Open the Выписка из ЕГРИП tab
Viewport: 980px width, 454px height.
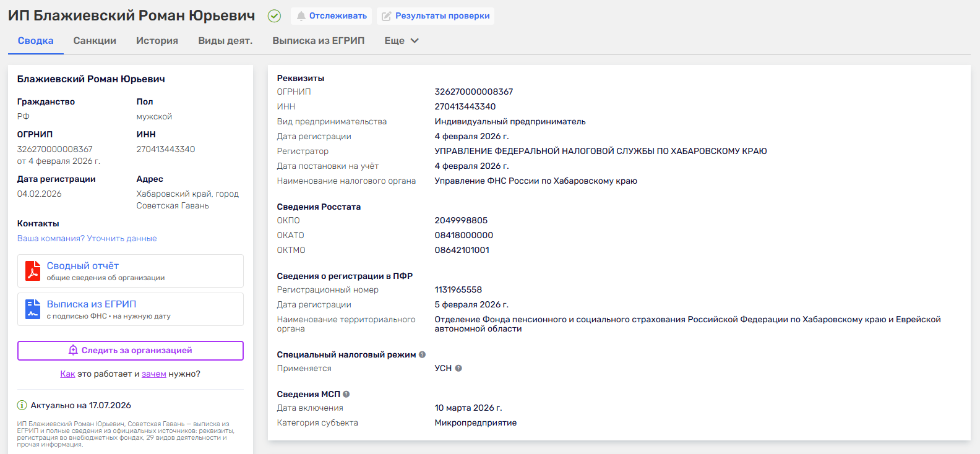tap(319, 41)
